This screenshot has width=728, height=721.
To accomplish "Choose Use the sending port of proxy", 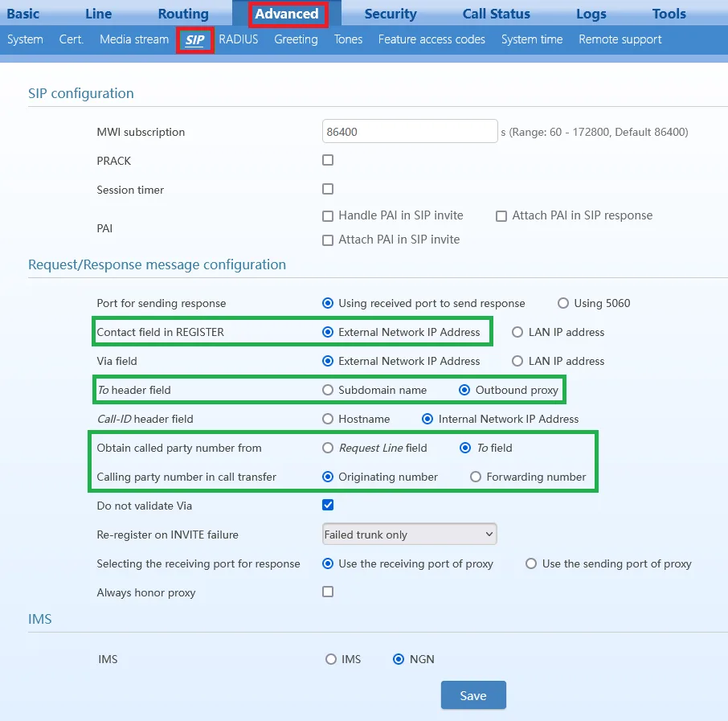I will pyautogui.click(x=531, y=563).
